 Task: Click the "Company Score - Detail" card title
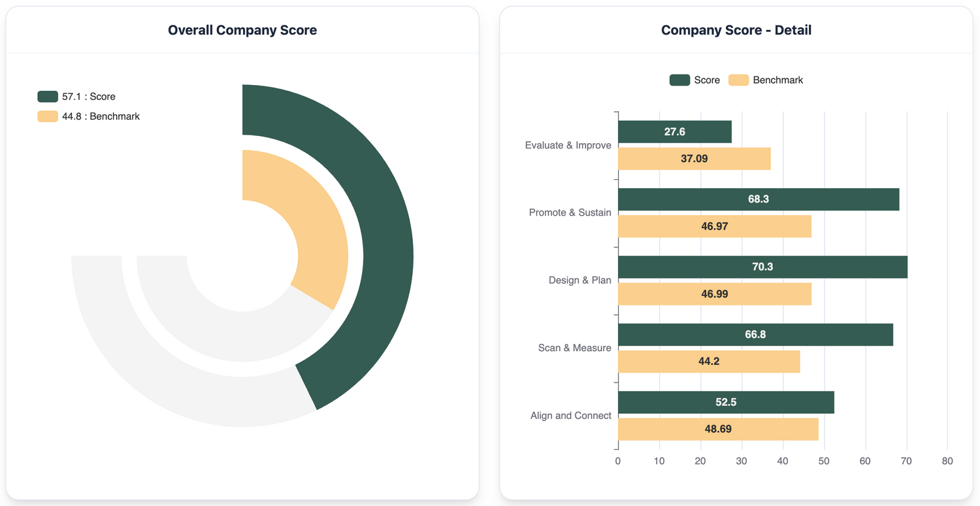point(736,30)
